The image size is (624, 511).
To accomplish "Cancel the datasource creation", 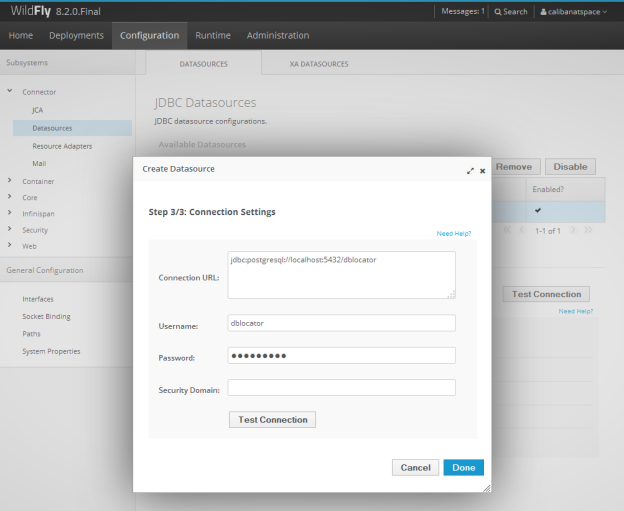I will (x=415, y=467).
